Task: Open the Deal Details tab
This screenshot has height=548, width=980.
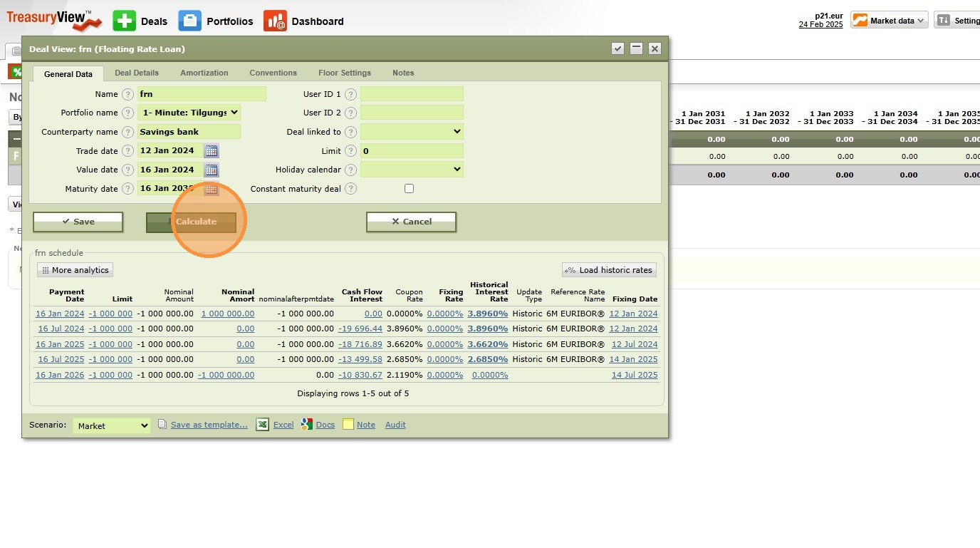Action: 137,73
